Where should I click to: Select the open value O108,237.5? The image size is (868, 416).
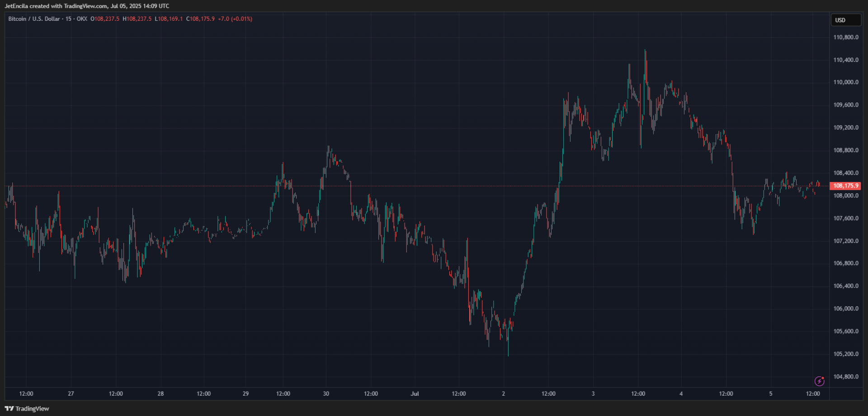pyautogui.click(x=105, y=19)
